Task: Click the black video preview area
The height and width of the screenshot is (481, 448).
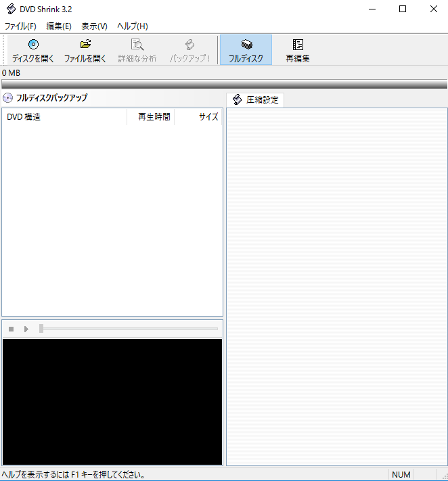Action: (112, 402)
